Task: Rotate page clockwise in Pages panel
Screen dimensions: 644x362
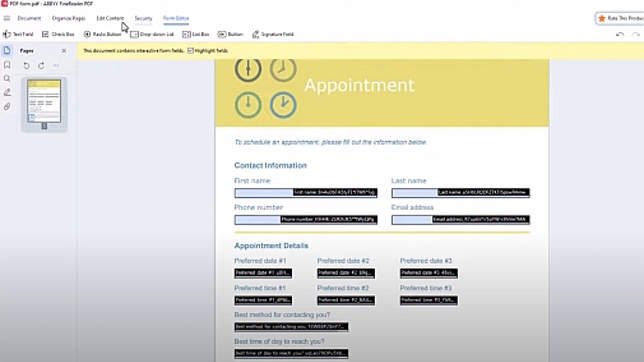Action: 41,65
